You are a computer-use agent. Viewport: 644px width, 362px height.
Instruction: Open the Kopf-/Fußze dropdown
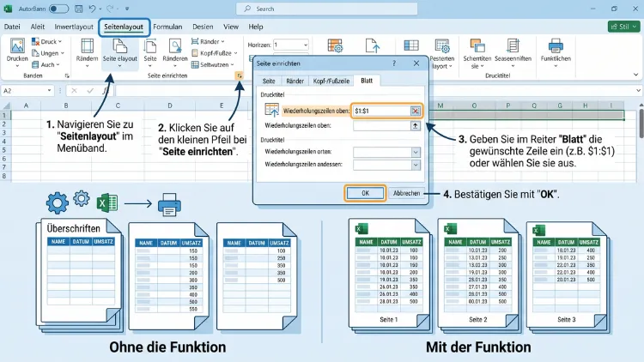point(215,53)
